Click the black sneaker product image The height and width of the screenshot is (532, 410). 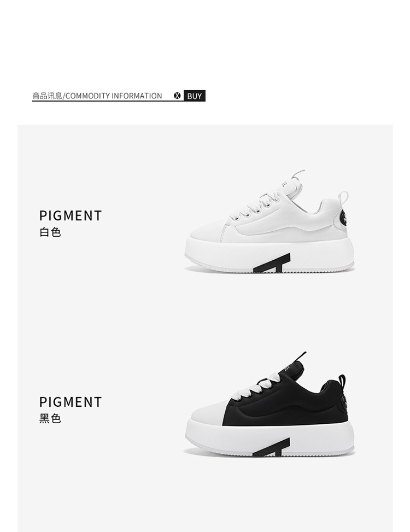[270, 404]
